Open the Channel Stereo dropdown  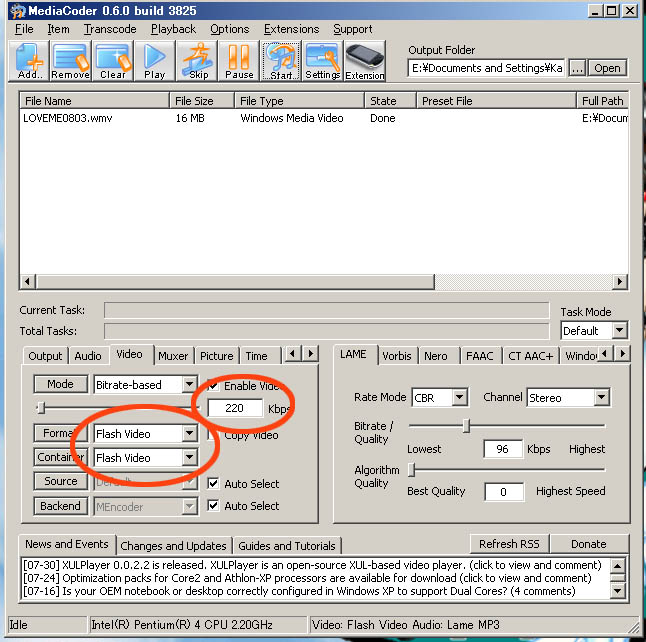(602, 398)
